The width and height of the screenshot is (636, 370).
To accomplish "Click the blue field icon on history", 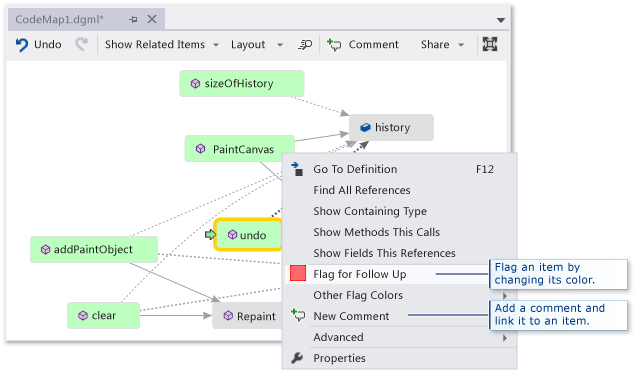I will (365, 127).
